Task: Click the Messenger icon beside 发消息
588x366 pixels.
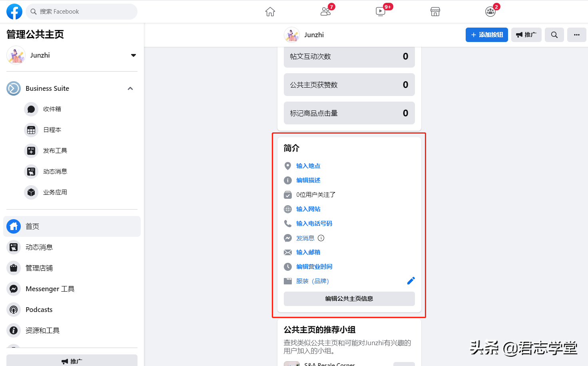Action: [288, 238]
